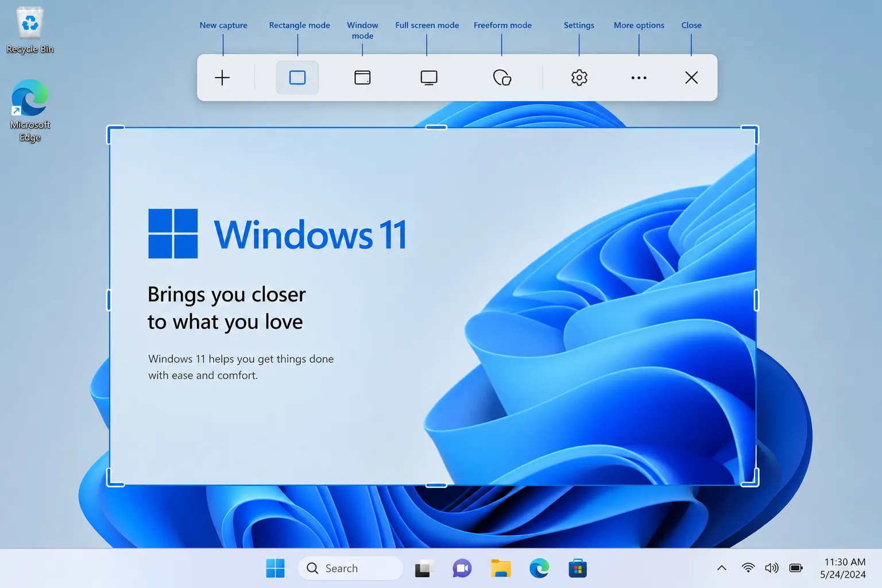Click 'Windows 11 helps you get things done' text
The height and width of the screenshot is (588, 882).
(241, 359)
